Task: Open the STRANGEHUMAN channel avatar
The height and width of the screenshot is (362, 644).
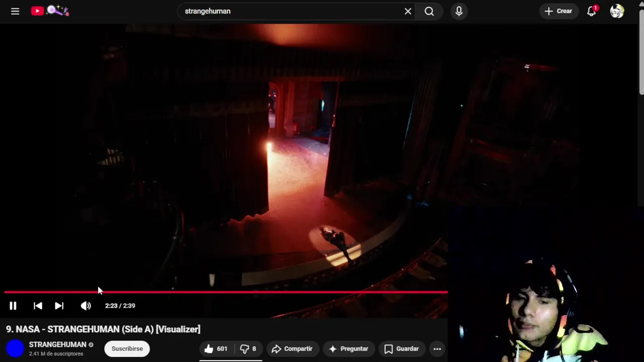Action: click(x=15, y=348)
